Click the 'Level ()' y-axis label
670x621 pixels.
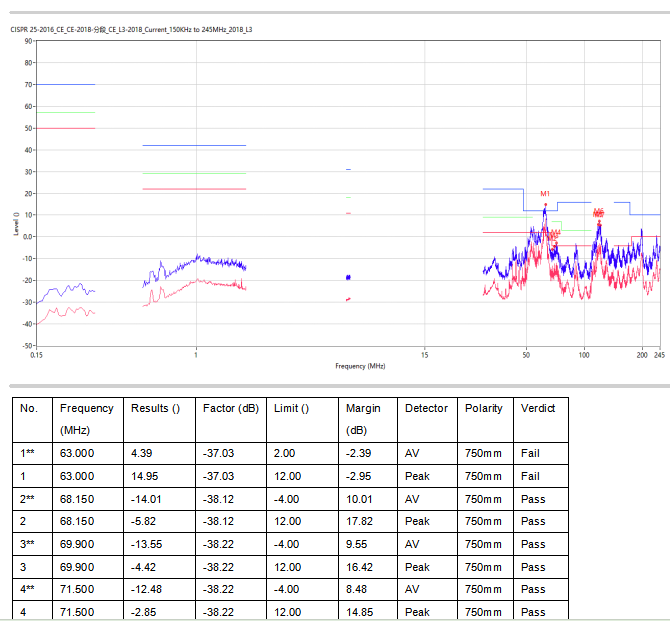tap(16, 224)
